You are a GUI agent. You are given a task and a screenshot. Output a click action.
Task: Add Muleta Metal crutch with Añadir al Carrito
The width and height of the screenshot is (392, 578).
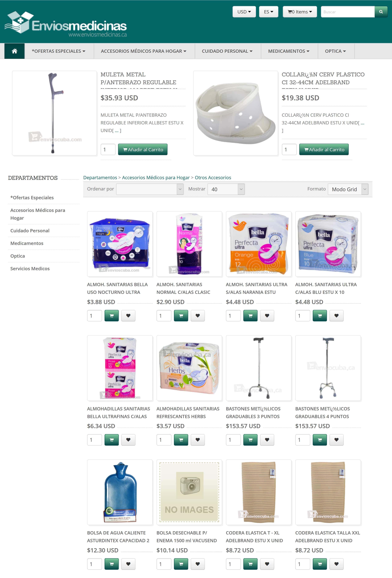pos(143,149)
